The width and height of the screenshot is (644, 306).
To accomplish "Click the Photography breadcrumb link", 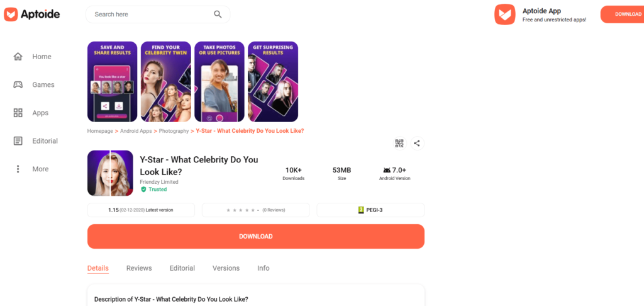I will coord(174,131).
